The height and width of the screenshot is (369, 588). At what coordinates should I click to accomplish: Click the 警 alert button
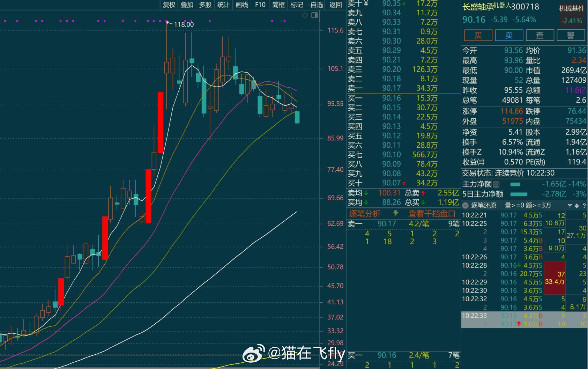571,35
